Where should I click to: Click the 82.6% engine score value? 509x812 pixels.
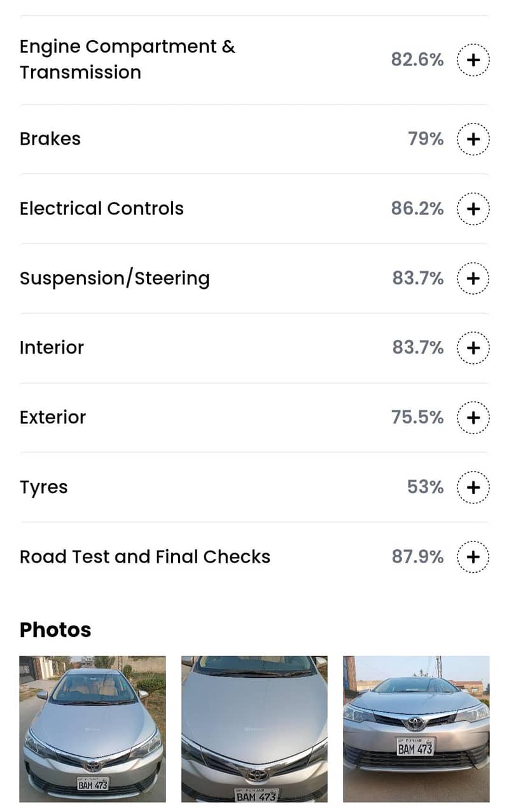click(417, 60)
